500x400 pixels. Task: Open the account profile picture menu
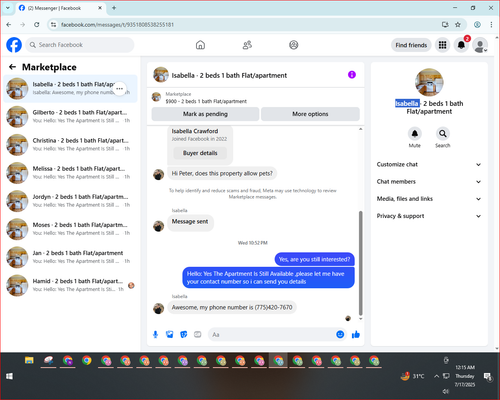pos(480,45)
